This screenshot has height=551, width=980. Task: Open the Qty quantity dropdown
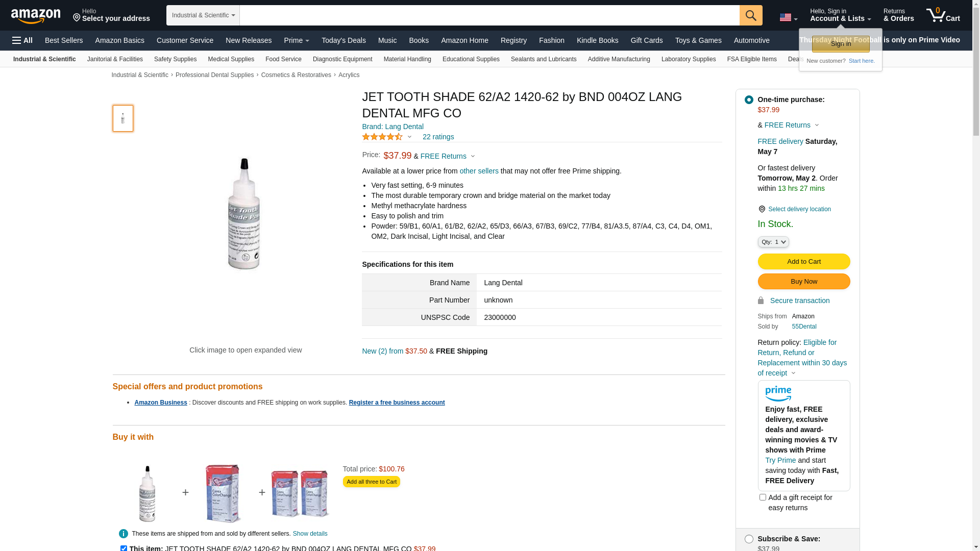[773, 242]
